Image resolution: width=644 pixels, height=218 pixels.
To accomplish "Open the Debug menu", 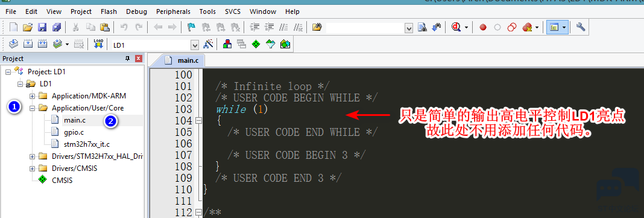I will click(x=136, y=11).
